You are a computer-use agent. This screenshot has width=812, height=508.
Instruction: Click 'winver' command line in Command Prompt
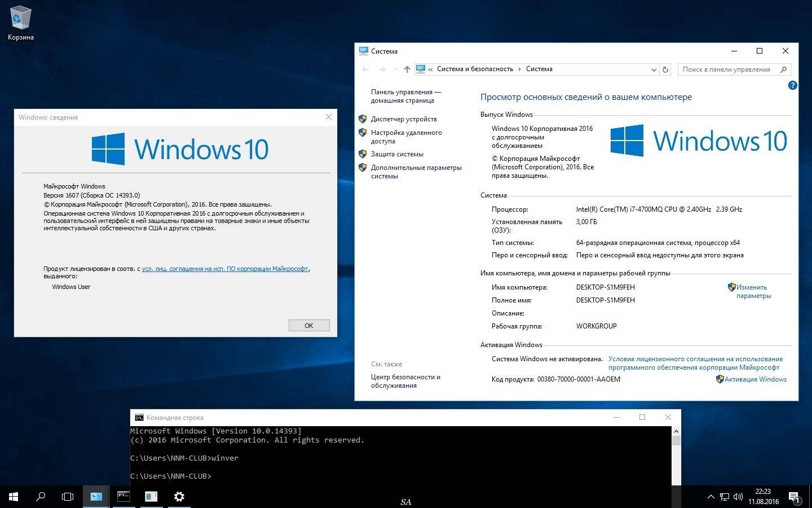pos(184,458)
